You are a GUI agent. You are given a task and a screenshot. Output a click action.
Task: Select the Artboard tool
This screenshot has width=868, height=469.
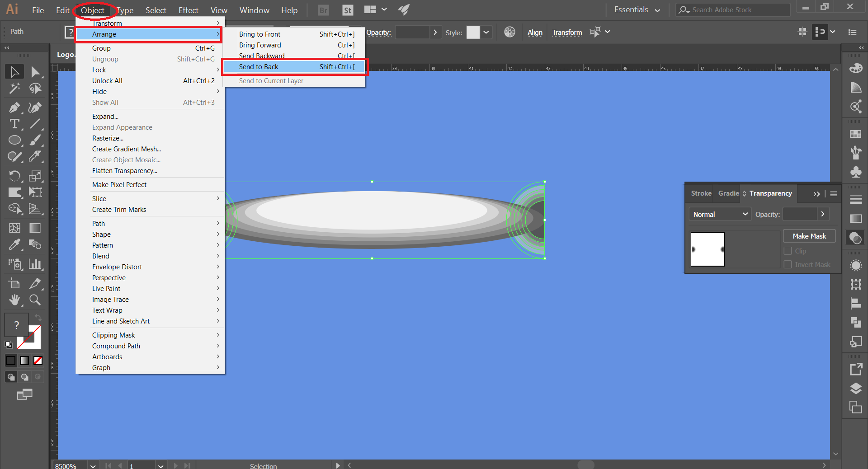(x=14, y=283)
